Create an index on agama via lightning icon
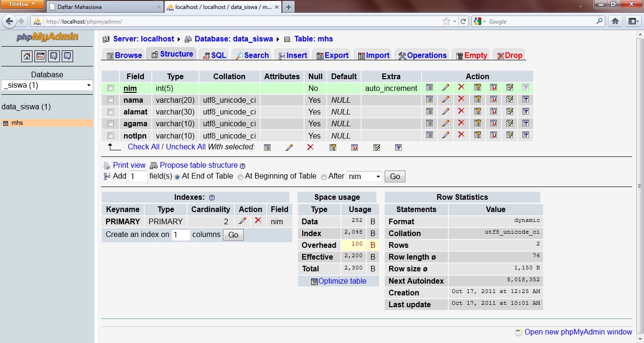The height and width of the screenshot is (343, 644). pos(509,123)
